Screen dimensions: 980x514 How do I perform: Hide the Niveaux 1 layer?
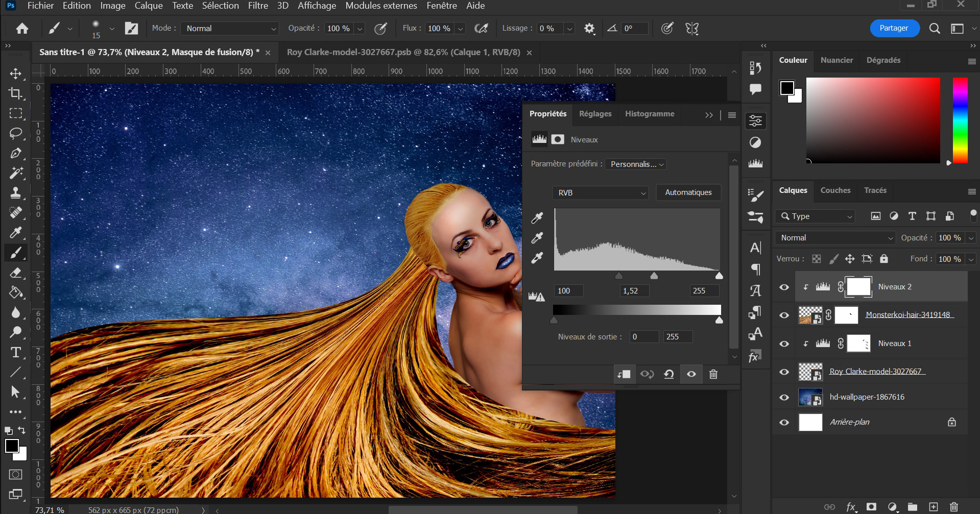click(784, 344)
